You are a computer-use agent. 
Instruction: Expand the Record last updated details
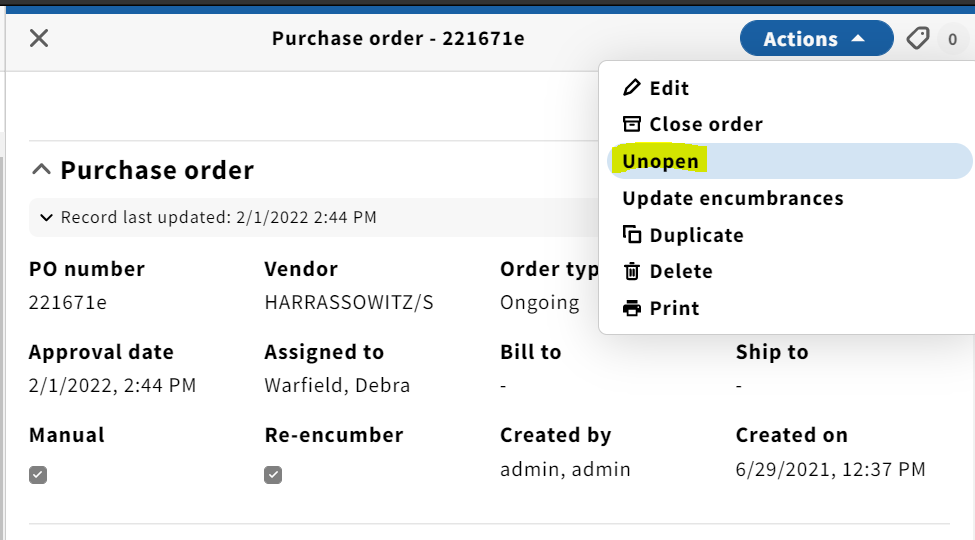[208, 217]
